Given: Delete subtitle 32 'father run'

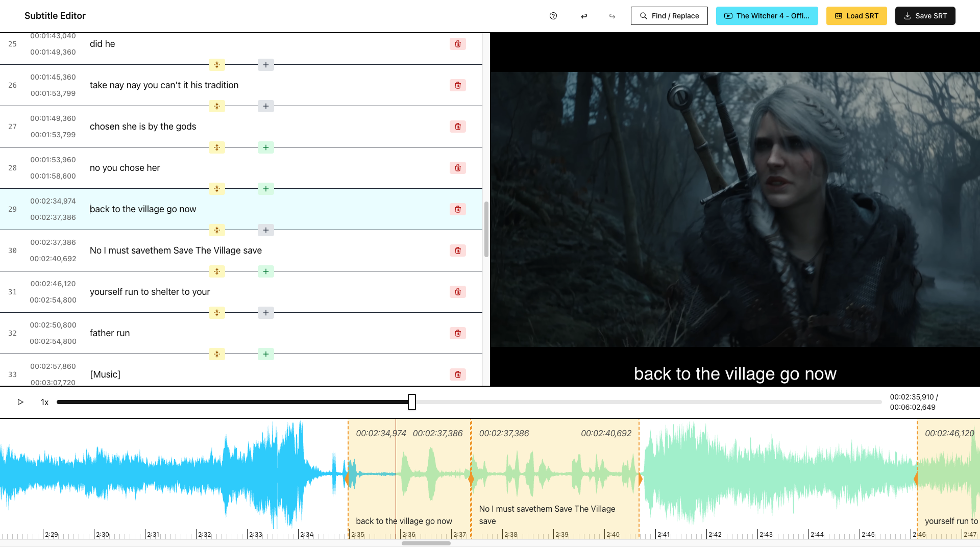Looking at the screenshot, I should click(x=458, y=333).
